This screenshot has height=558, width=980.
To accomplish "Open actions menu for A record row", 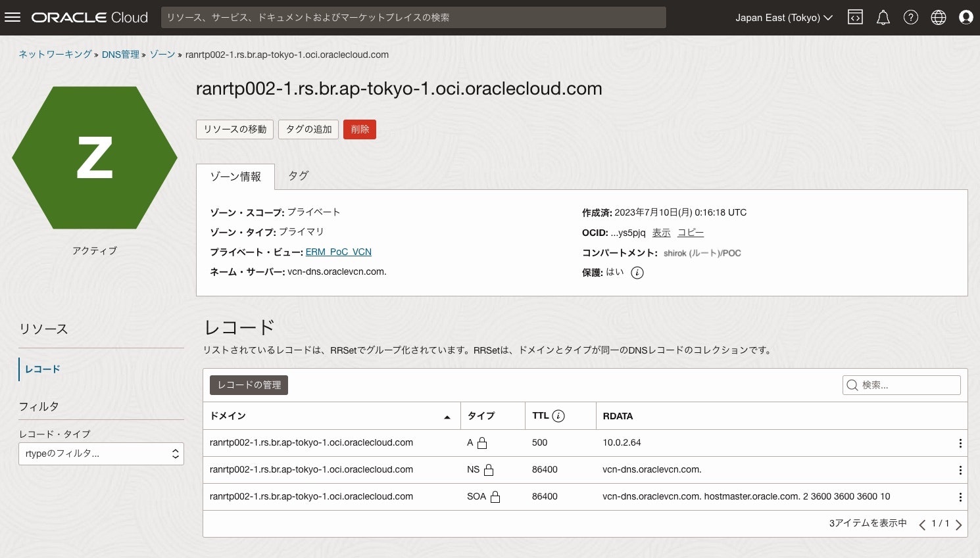I will point(960,444).
